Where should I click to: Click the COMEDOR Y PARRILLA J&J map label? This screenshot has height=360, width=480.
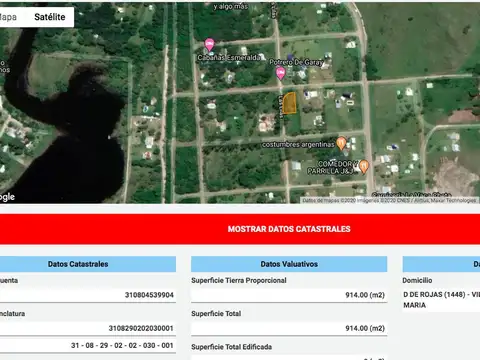coord(332,168)
